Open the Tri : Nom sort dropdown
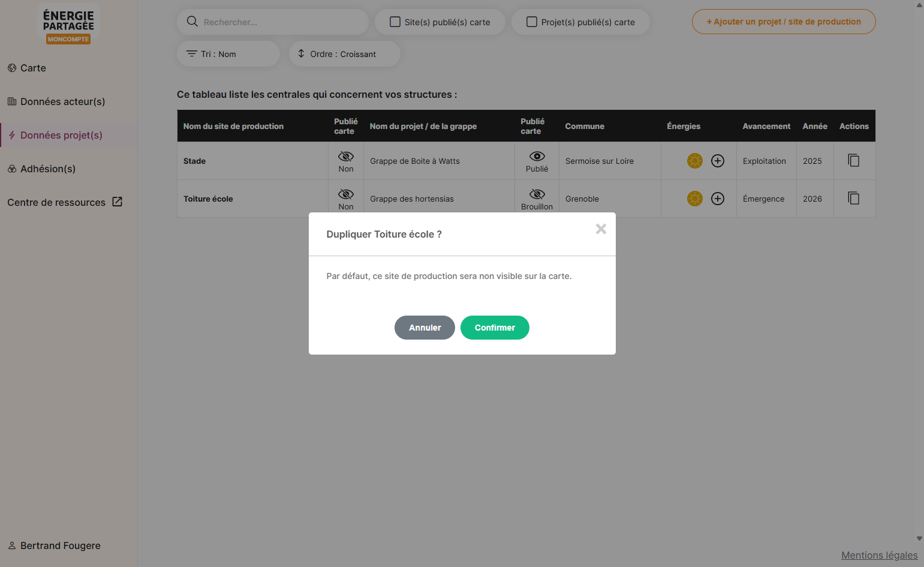924x567 pixels. [228, 54]
